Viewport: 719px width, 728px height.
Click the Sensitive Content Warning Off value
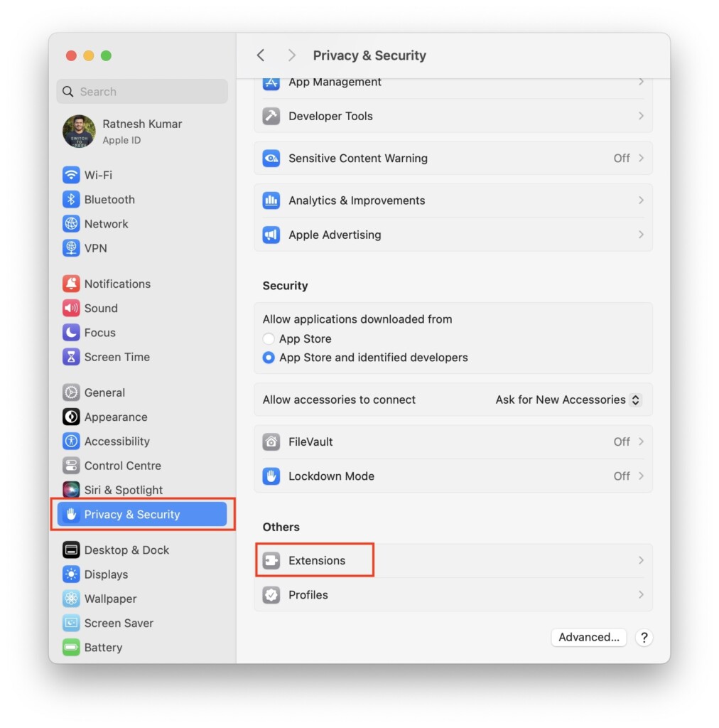622,159
